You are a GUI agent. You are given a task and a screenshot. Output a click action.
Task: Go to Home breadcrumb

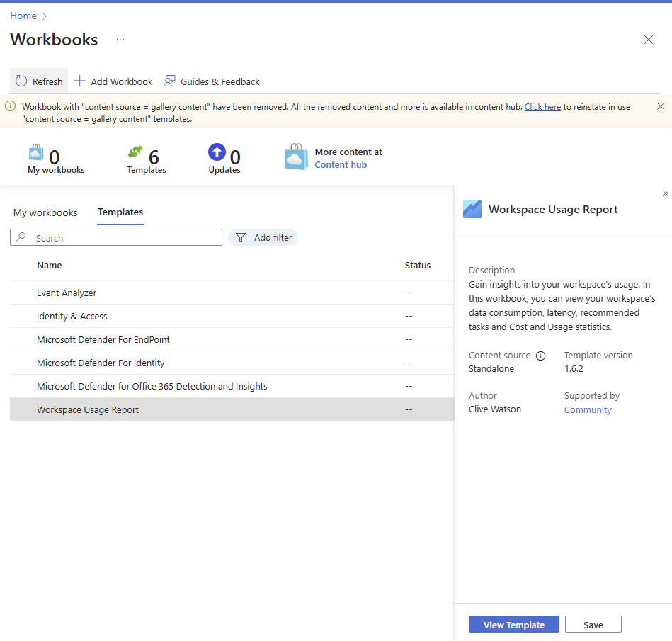[23, 16]
